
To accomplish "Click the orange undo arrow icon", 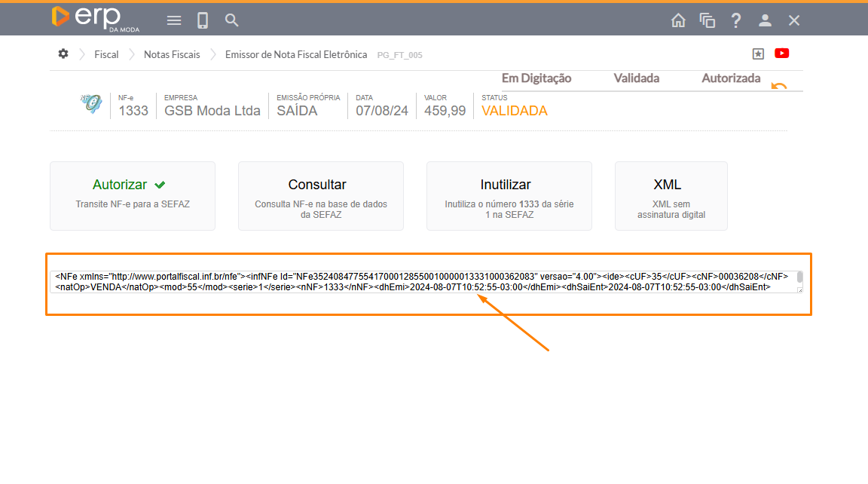I will [x=779, y=86].
